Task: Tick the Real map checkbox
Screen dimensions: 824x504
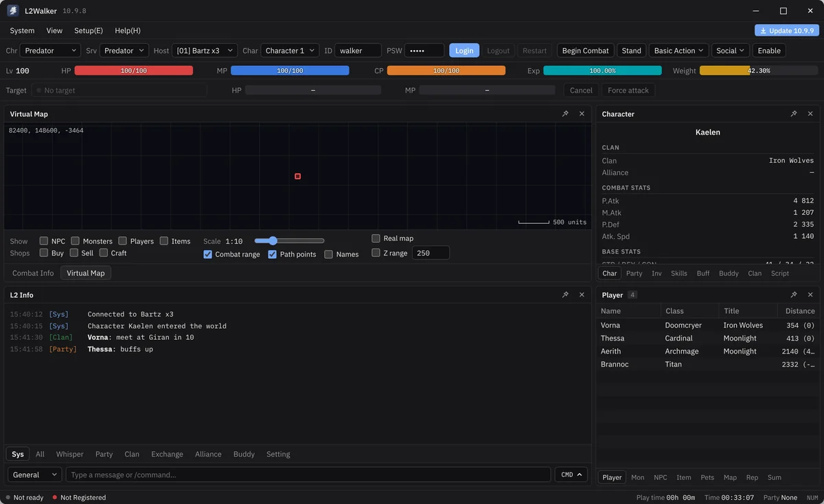Action: pyautogui.click(x=376, y=238)
